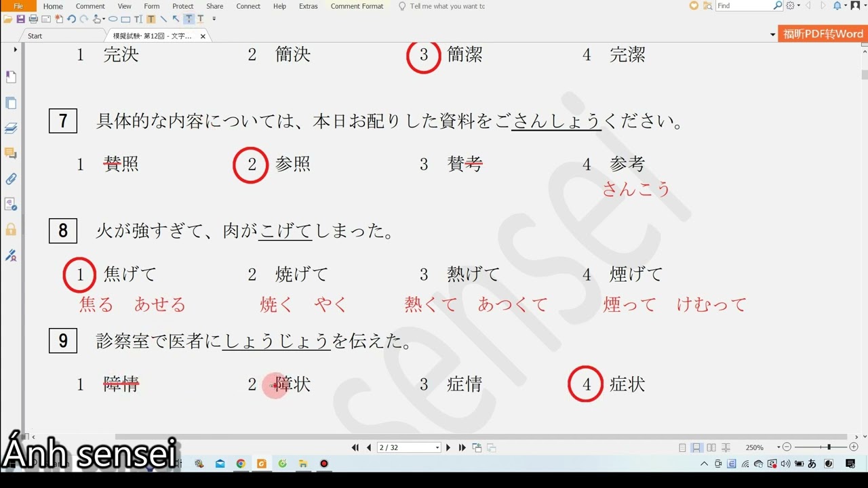Select the Strikeout text tool

(189, 19)
